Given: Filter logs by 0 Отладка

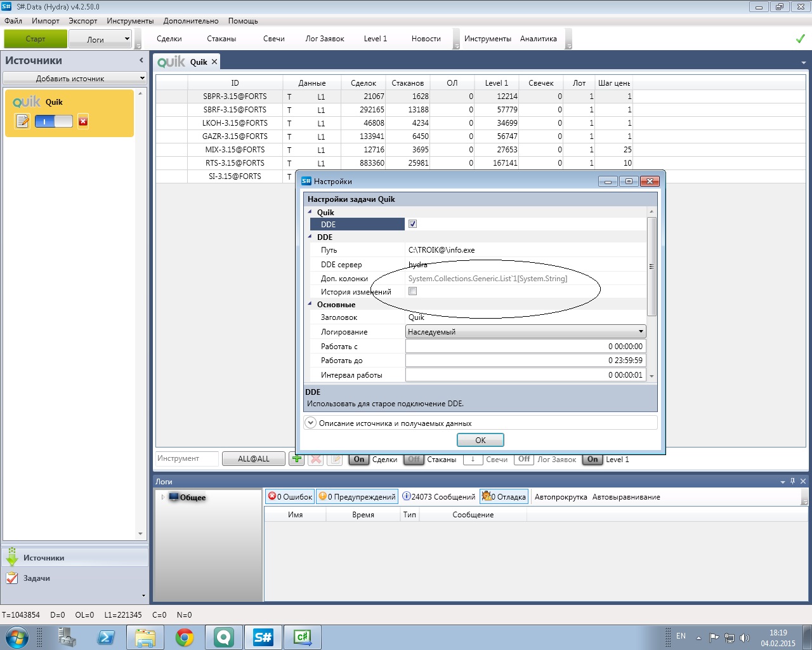Looking at the screenshot, I should click(x=504, y=497).
